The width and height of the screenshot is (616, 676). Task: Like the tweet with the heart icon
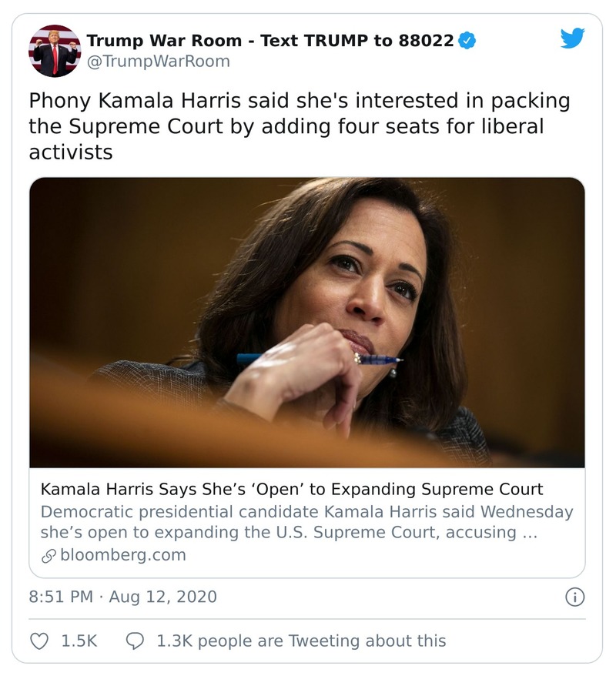[x=38, y=641]
